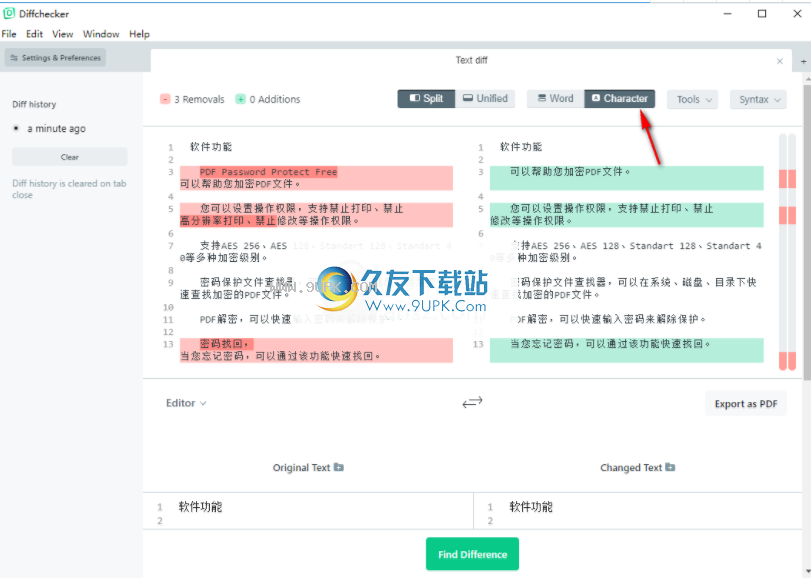Open Settings & Preferences
811x579 pixels.
click(55, 57)
